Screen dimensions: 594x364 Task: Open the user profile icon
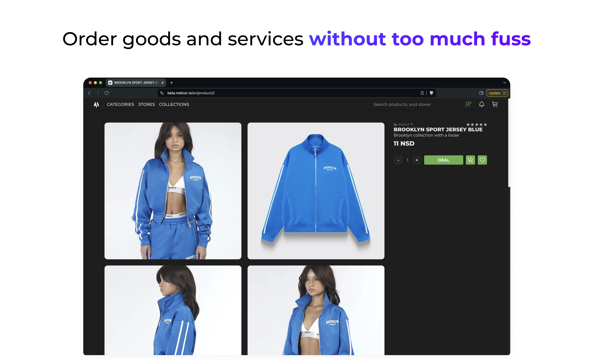coord(468,104)
